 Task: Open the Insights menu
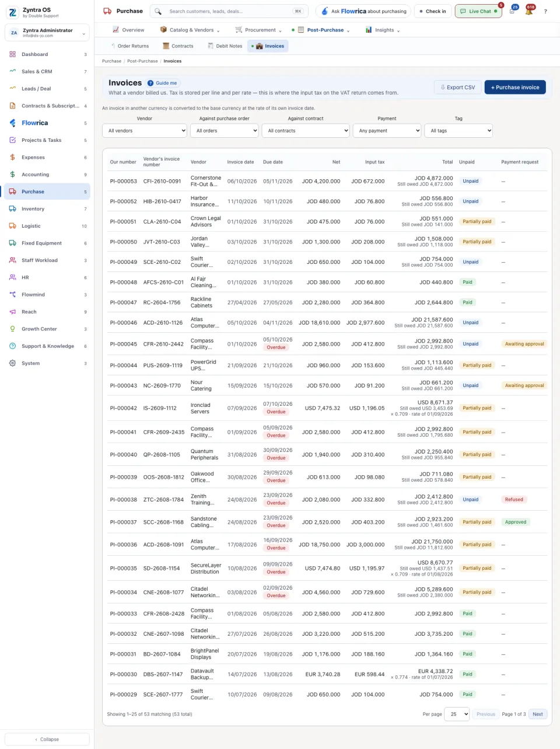pos(383,30)
